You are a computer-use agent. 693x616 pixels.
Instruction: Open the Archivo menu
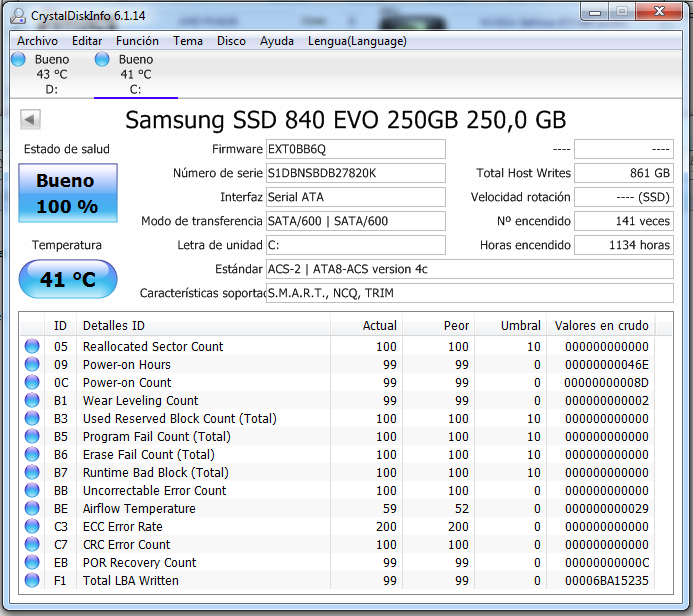38,41
